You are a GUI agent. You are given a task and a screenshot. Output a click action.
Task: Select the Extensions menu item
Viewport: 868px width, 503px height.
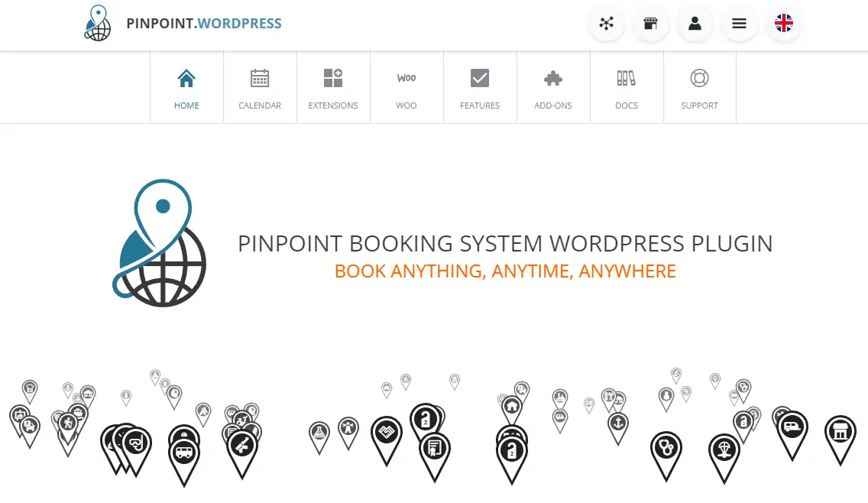tap(333, 88)
